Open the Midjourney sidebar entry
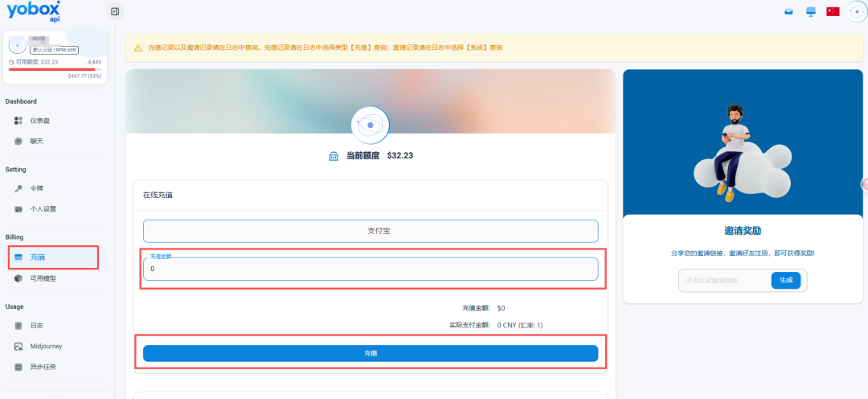The image size is (868, 399). 55,347
